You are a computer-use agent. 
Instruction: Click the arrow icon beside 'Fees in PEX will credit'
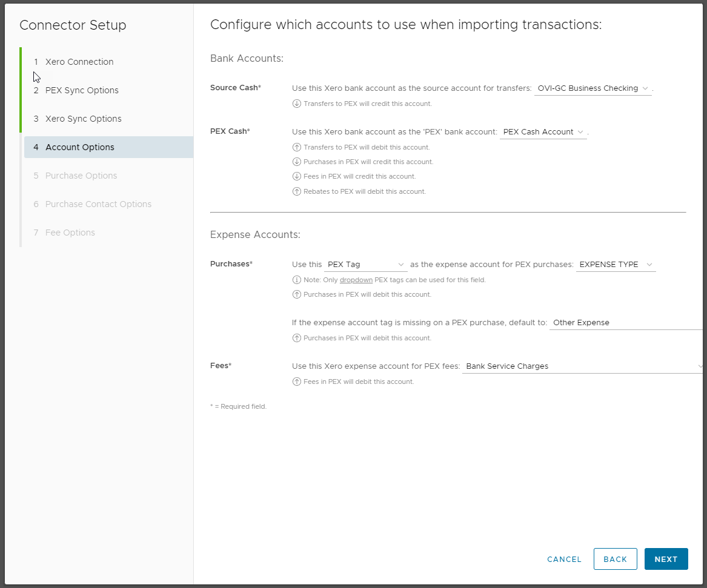(296, 176)
